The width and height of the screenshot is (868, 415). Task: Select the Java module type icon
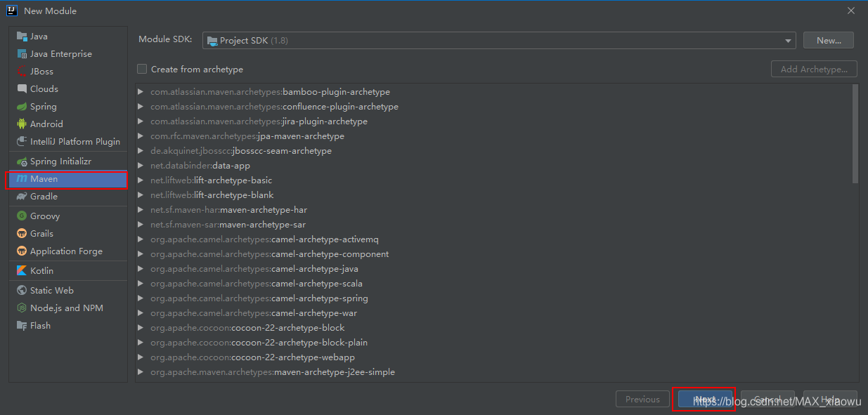[x=22, y=37]
